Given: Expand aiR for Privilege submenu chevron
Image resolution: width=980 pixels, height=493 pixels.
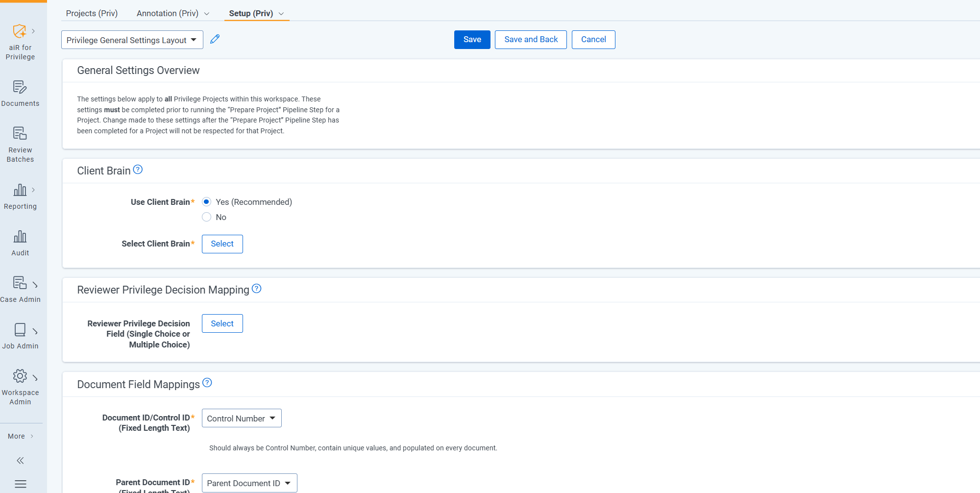Looking at the screenshot, I should click(x=33, y=31).
